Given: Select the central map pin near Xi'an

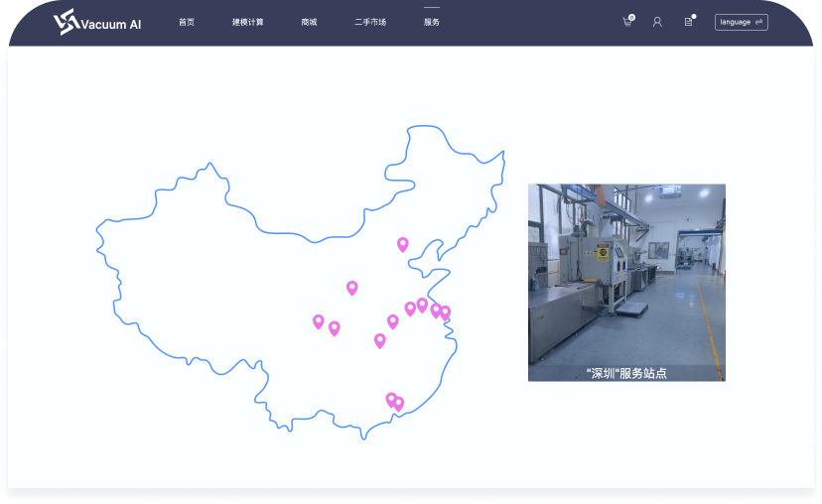Looking at the screenshot, I should pos(352,288).
